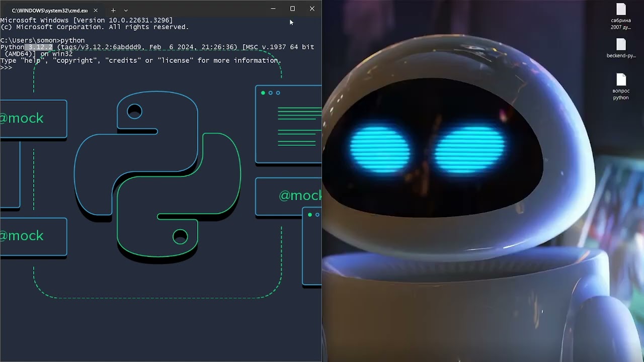The image size is (644, 362).
Task: Select the cmd.exe terminal tab
Action: coord(50,10)
